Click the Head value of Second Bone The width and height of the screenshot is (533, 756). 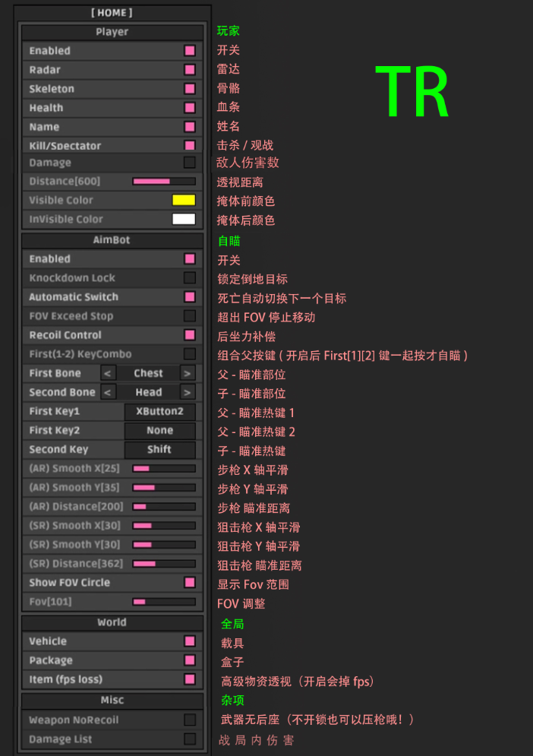148,393
